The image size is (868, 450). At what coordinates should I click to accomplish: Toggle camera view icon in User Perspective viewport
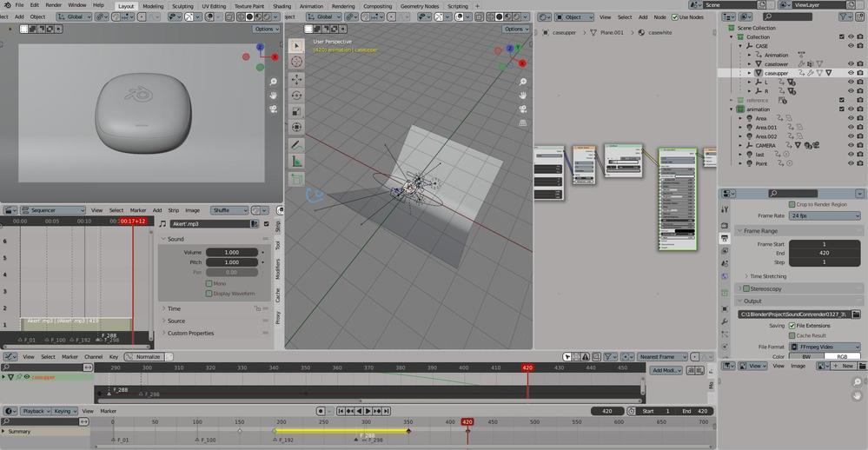pyautogui.click(x=522, y=109)
